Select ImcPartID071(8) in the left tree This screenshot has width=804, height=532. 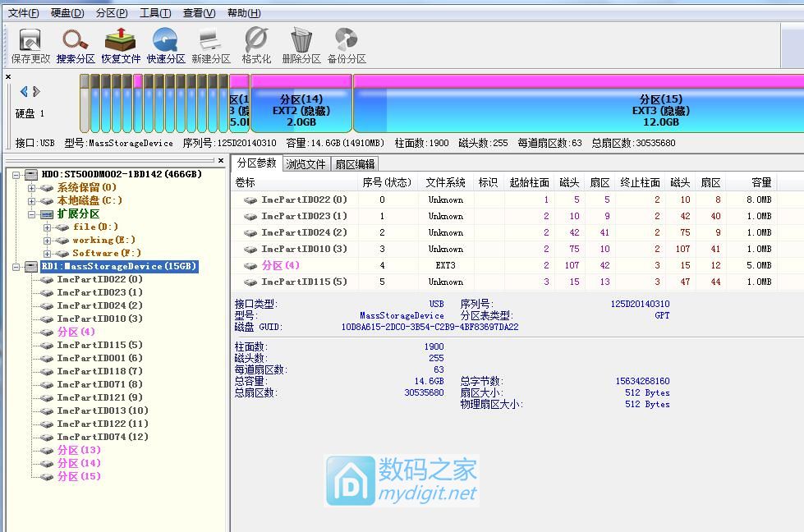coord(100,384)
